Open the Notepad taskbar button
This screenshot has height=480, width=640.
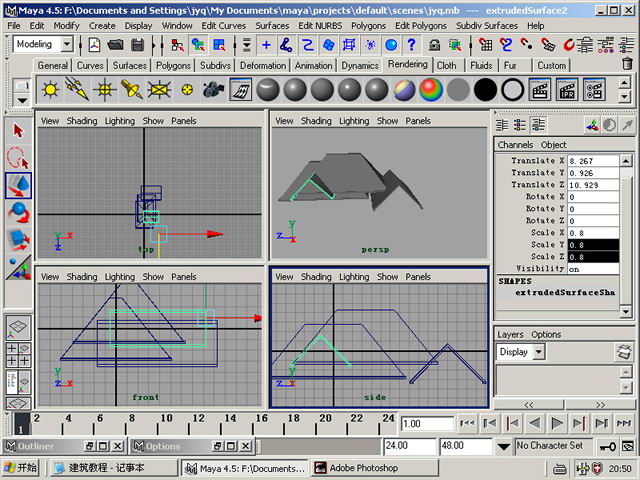tap(113, 468)
